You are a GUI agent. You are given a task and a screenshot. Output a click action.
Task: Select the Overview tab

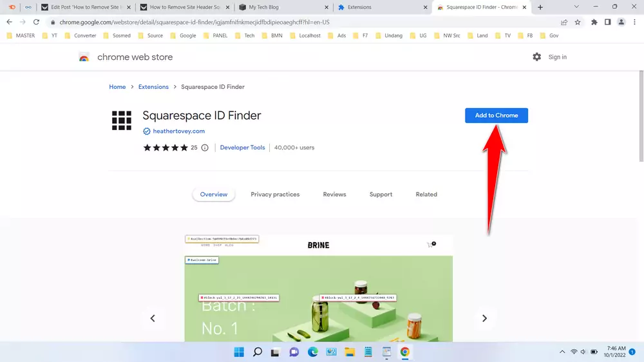[214, 195]
